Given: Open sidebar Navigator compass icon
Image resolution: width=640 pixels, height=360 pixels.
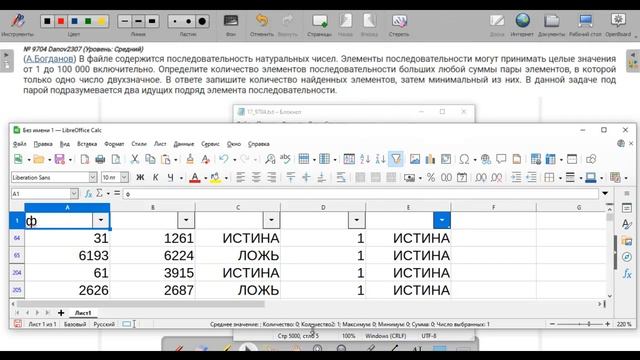Looking at the screenshot, I should (627, 257).
